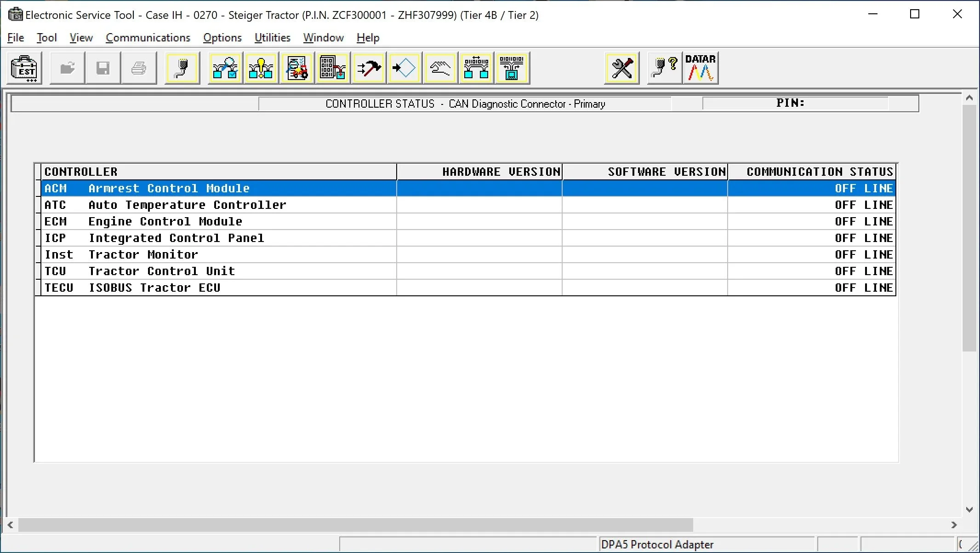Open controller status via the magnifier icon

pyautogui.click(x=224, y=68)
